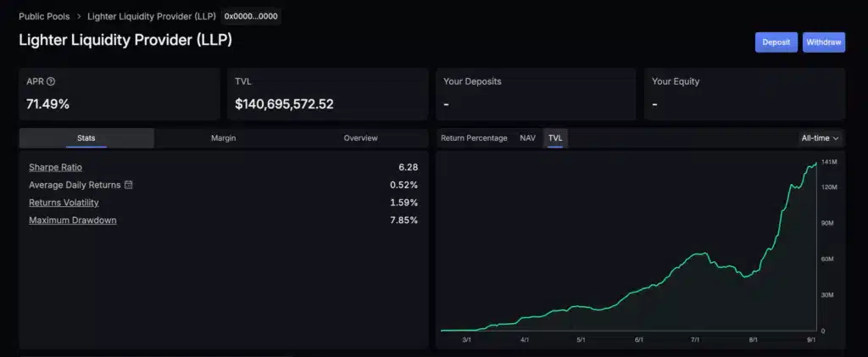Show the Return Percentage chart

(x=474, y=138)
